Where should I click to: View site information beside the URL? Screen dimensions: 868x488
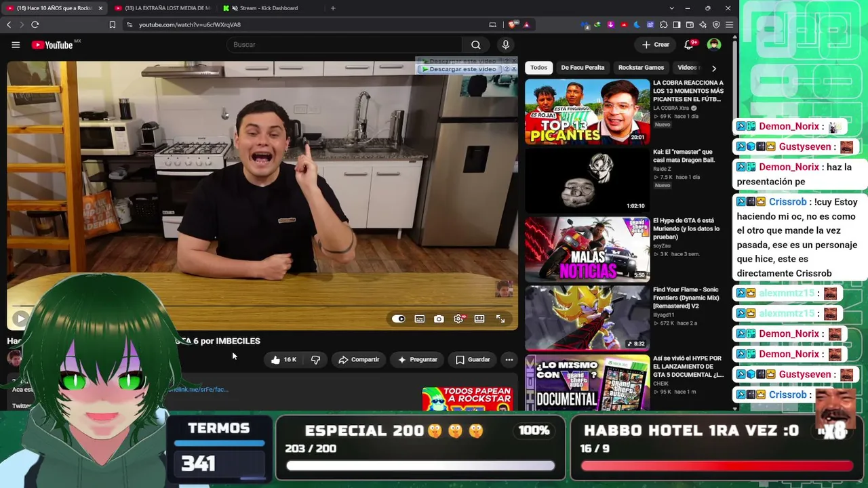(129, 24)
